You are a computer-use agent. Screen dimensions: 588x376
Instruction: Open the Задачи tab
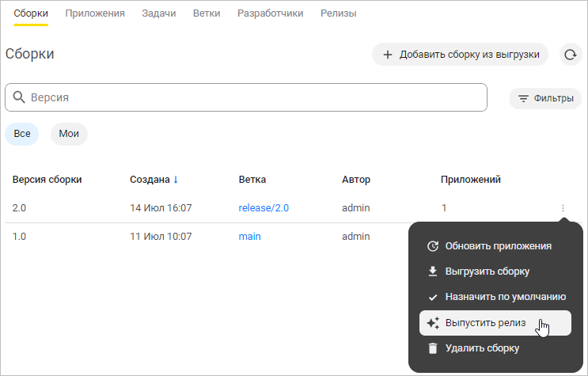pos(158,13)
